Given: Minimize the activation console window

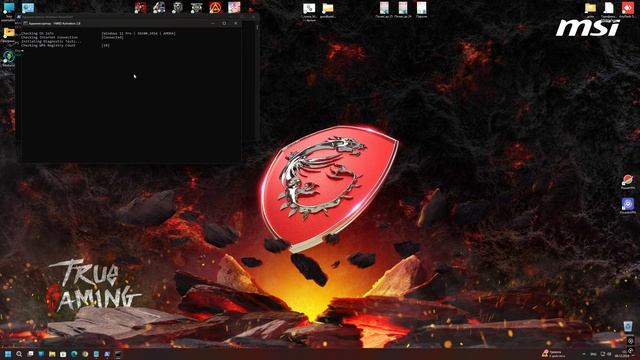Looking at the screenshot, I should click(213, 23).
